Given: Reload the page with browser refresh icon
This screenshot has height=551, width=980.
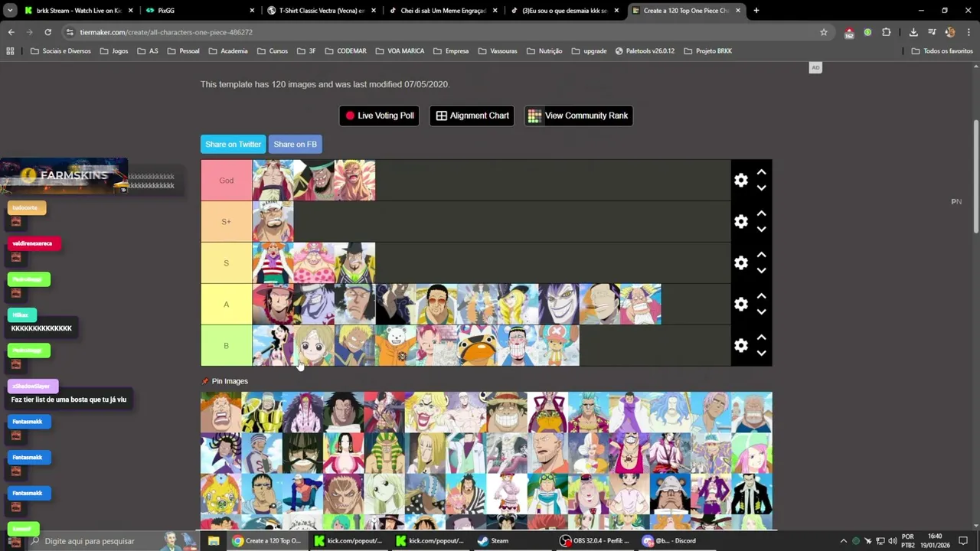Looking at the screenshot, I should tap(47, 32).
